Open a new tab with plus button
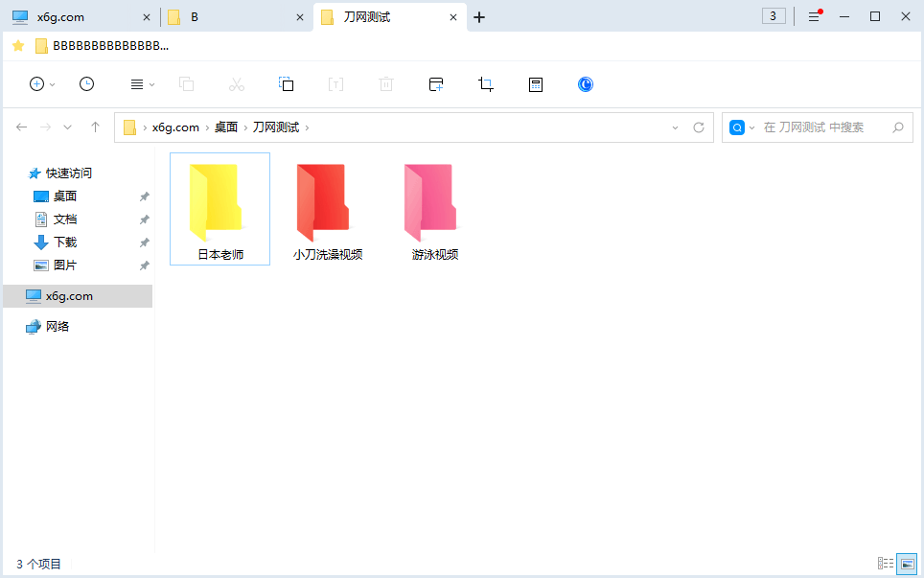Viewport: 924px width, 578px height. (x=479, y=17)
